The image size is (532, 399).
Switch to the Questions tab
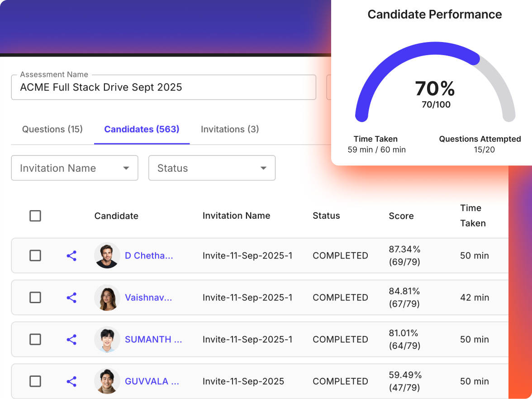point(52,129)
